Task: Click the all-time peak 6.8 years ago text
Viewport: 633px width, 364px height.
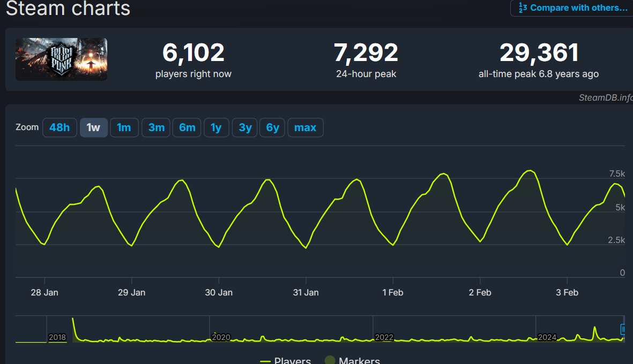Action: pos(539,74)
